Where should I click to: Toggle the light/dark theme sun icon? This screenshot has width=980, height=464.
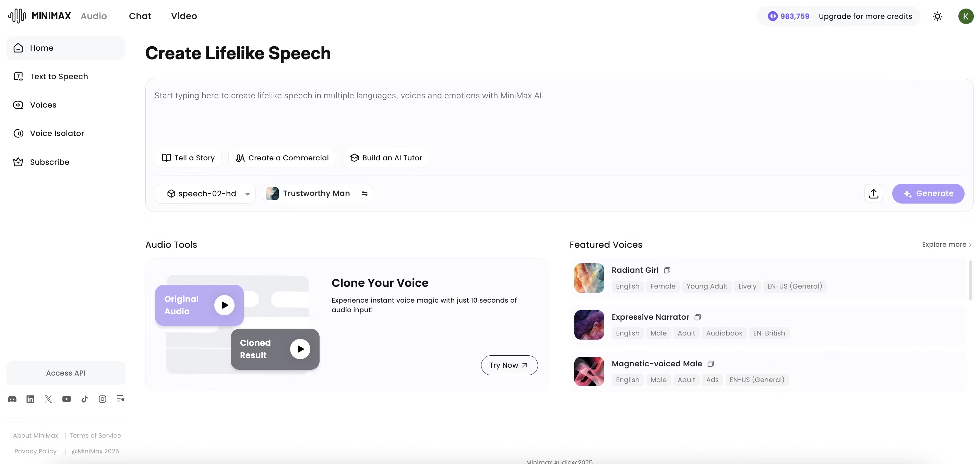coord(937,16)
